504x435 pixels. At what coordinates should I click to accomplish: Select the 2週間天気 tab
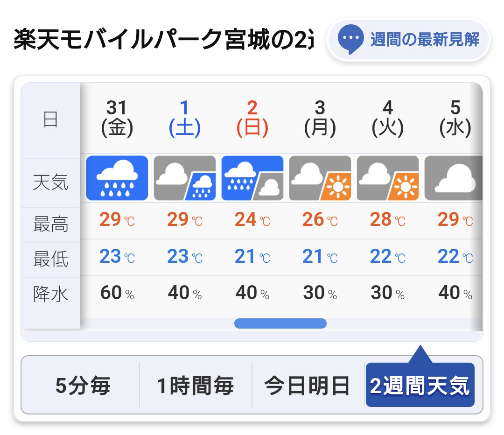click(x=420, y=385)
